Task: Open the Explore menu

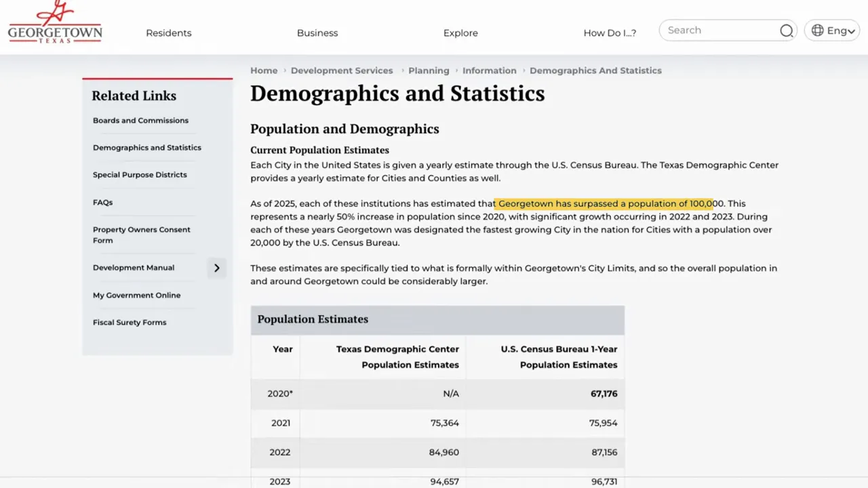Action: point(460,33)
